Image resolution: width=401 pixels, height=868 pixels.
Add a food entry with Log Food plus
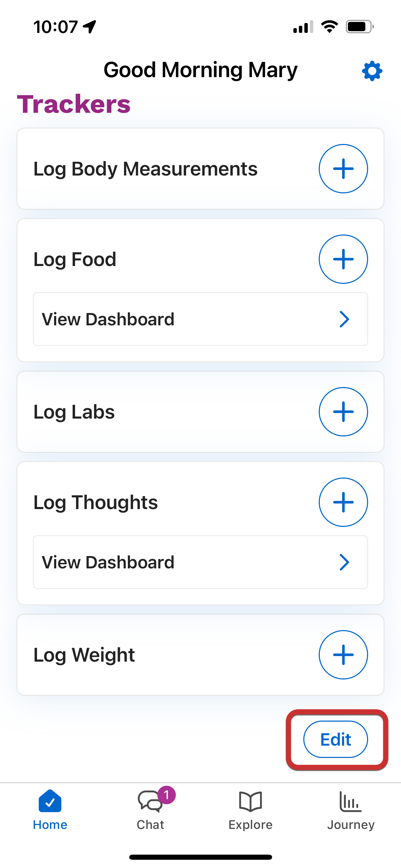343,259
